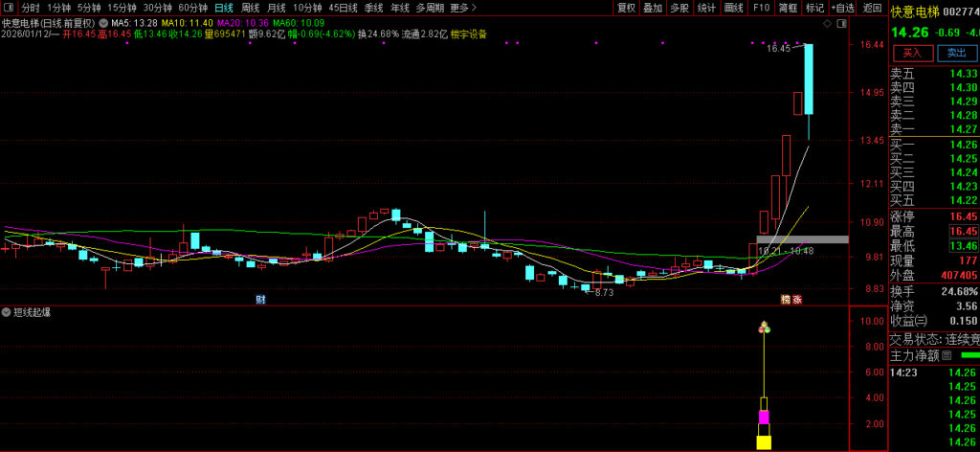
Task: Click the panel layout icon before 分时
Action: coord(8,8)
